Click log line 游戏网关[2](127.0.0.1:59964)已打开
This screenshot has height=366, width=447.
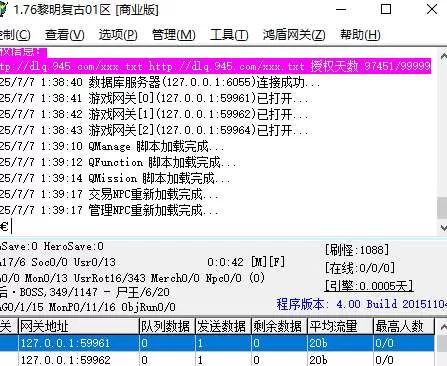[154, 130]
